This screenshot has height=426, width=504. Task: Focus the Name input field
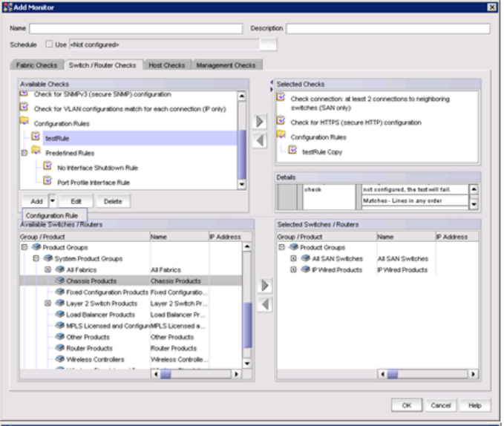pyautogui.click(x=136, y=28)
